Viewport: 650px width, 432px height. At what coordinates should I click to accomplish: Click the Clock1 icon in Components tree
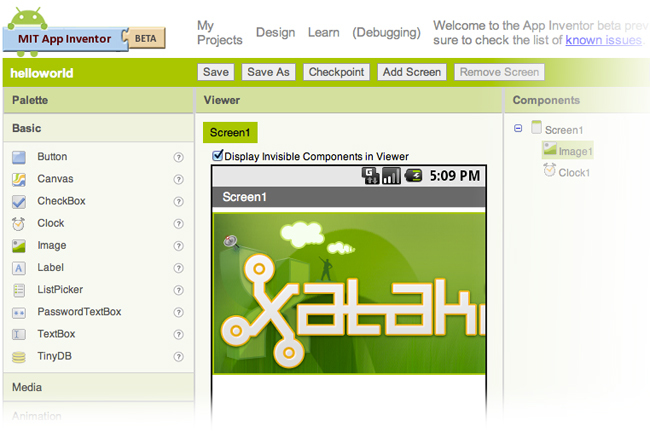pyautogui.click(x=550, y=170)
